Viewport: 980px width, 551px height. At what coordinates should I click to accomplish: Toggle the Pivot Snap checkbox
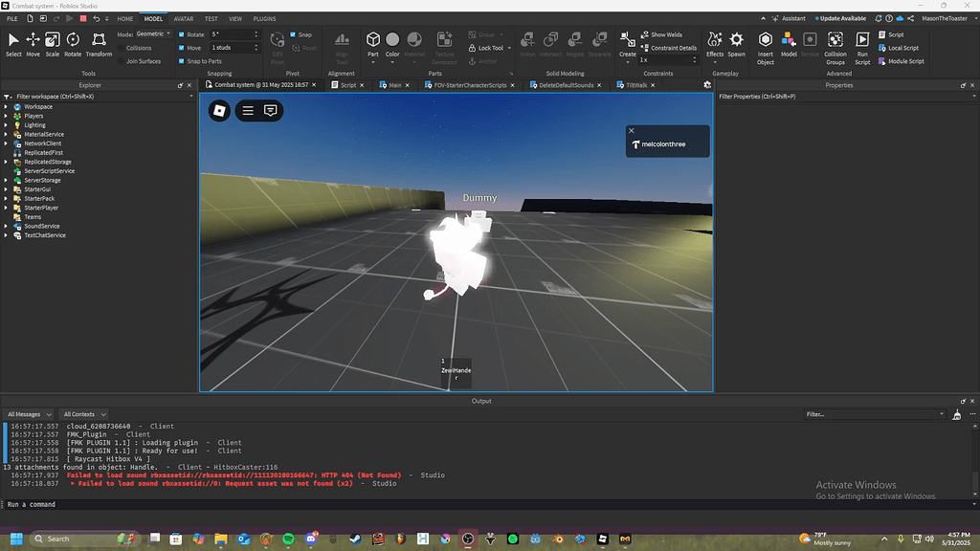[x=293, y=35]
